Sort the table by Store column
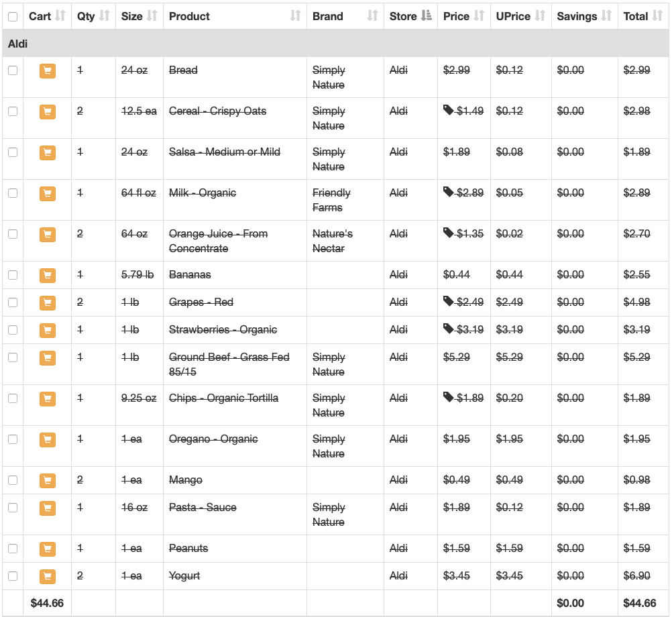The width and height of the screenshot is (672, 617). point(410,16)
